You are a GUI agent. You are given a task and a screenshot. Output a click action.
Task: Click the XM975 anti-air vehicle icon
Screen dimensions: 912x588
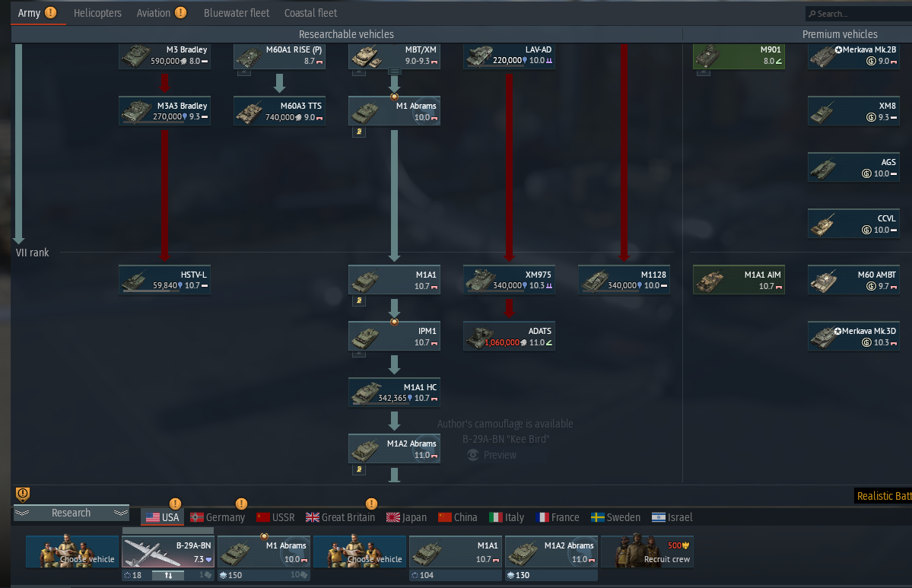(481, 281)
